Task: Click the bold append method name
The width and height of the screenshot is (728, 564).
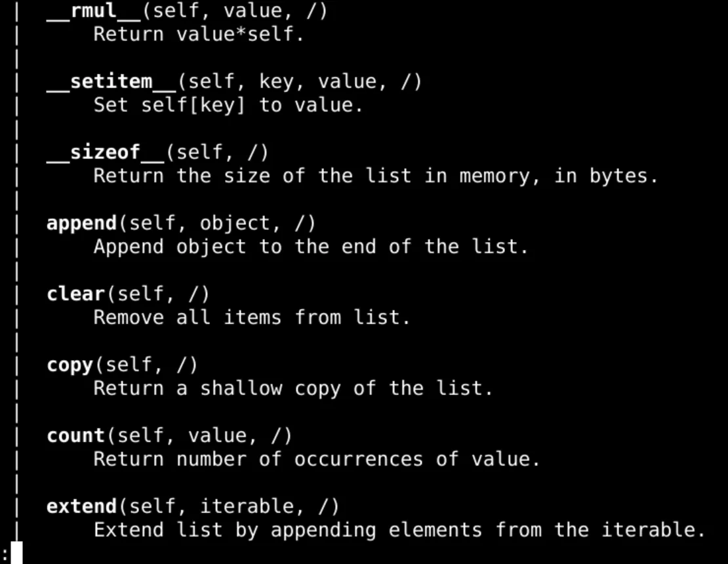Action: [81, 223]
